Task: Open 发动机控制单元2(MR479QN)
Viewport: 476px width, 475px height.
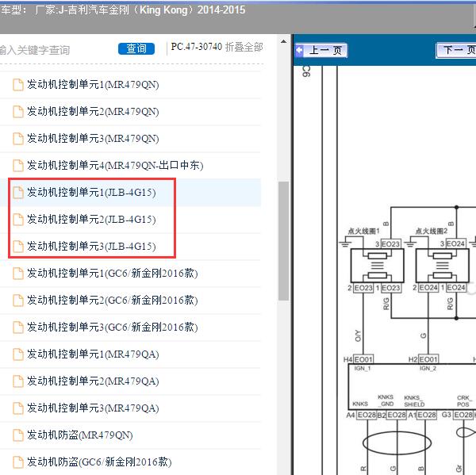Action: (93, 112)
